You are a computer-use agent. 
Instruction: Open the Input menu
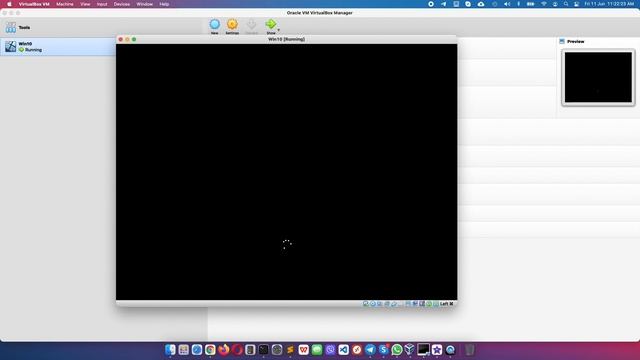[102, 4]
